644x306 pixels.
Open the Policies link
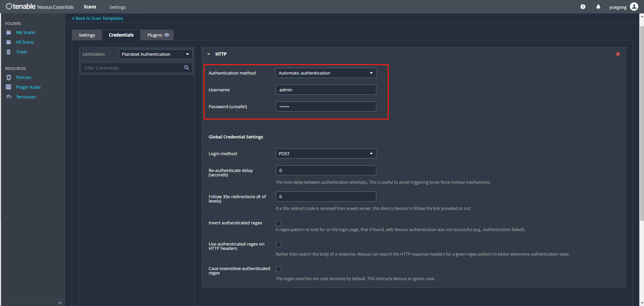tap(23, 78)
